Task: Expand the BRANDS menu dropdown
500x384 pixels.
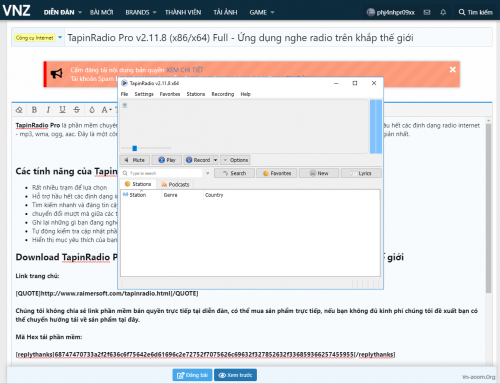Action: point(154,12)
